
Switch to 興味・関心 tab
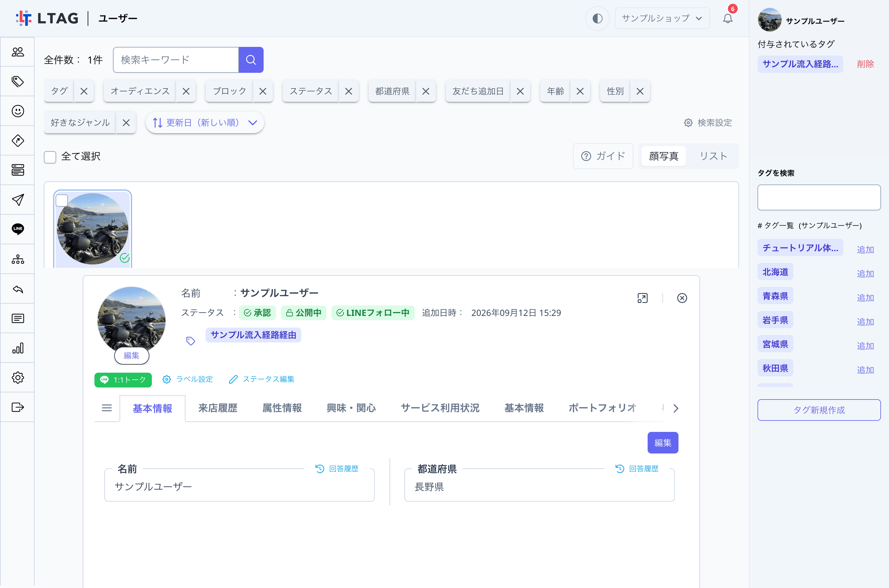point(351,408)
